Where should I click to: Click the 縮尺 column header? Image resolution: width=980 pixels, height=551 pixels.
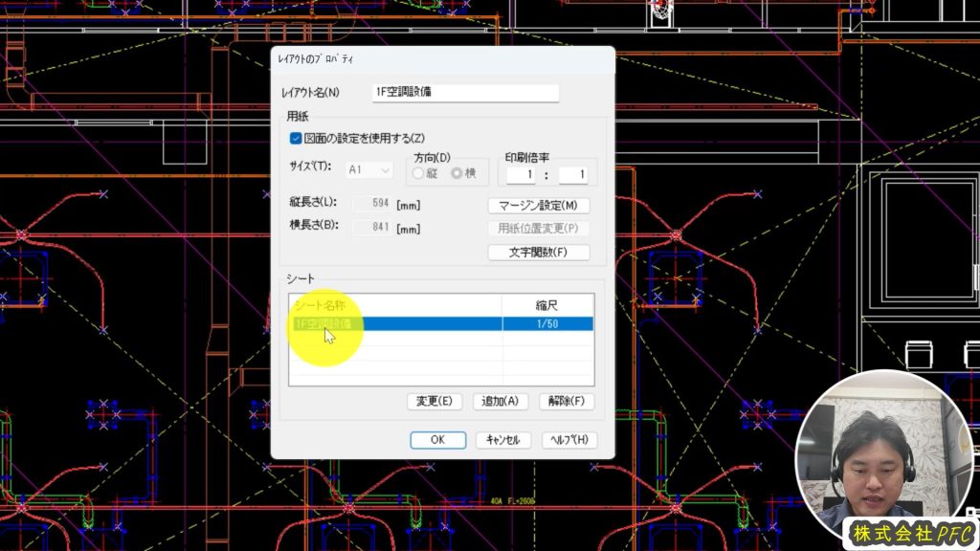tap(547, 305)
